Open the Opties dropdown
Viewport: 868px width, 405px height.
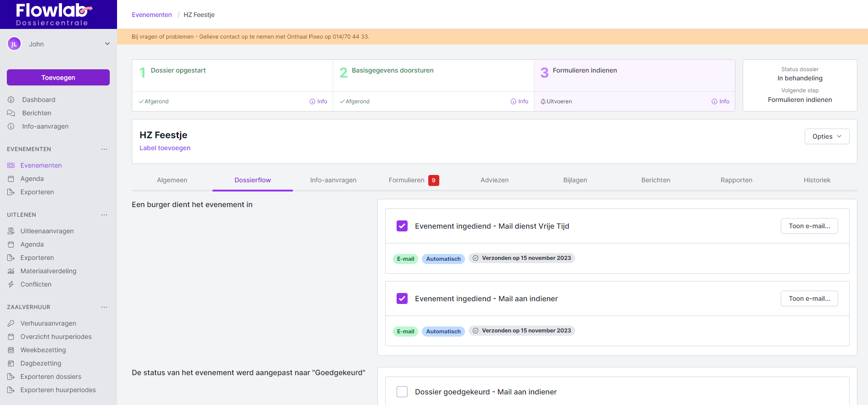coord(827,136)
